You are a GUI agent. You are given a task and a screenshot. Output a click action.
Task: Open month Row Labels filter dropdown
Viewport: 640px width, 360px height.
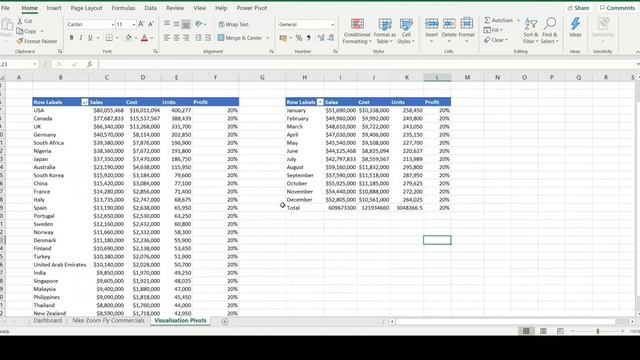[320, 102]
